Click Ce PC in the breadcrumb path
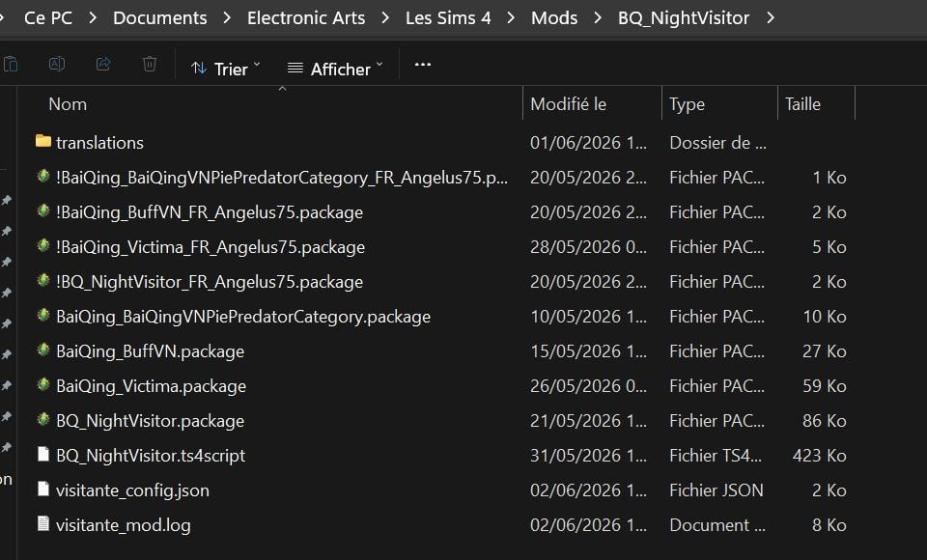Viewport: 927px width, 560px height. [x=48, y=17]
